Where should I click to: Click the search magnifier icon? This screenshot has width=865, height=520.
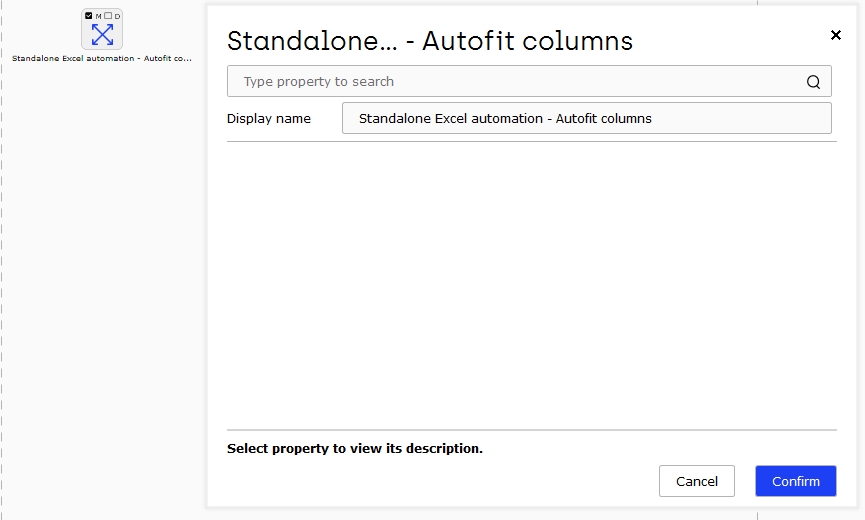[813, 82]
